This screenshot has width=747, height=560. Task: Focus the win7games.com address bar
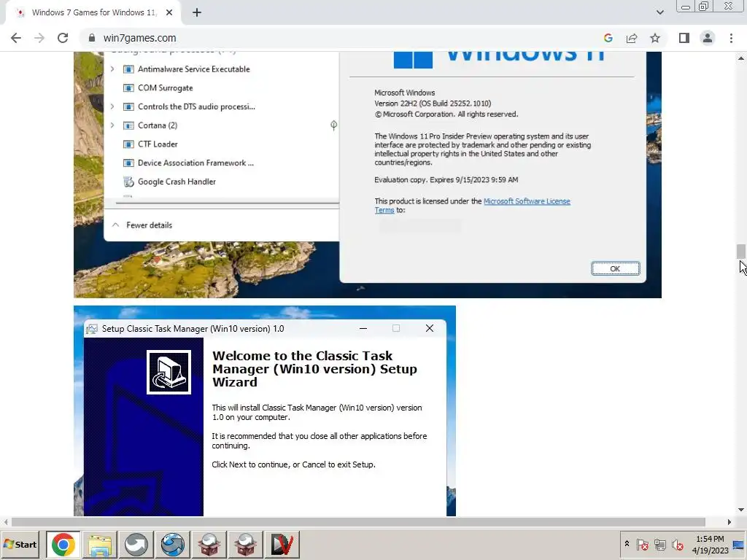tap(343, 38)
